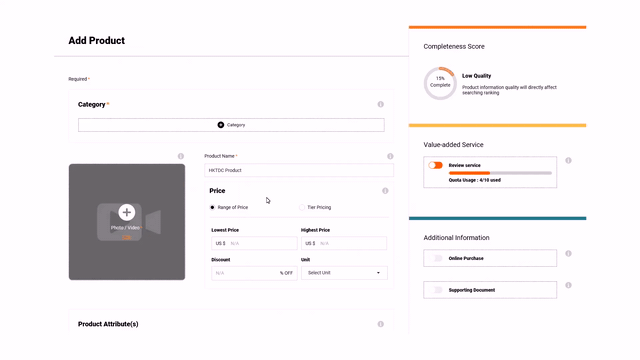Click the Review service quota usage bar
640x360 pixels.
click(x=500, y=173)
